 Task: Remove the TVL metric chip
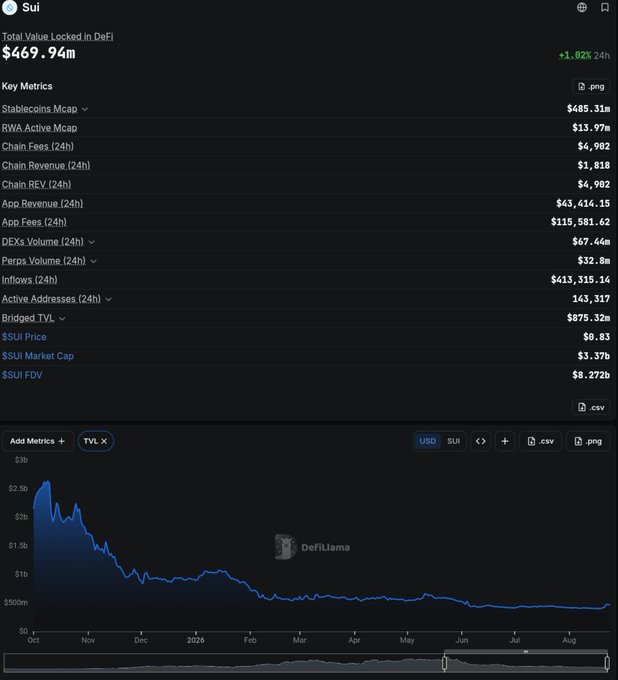click(104, 441)
